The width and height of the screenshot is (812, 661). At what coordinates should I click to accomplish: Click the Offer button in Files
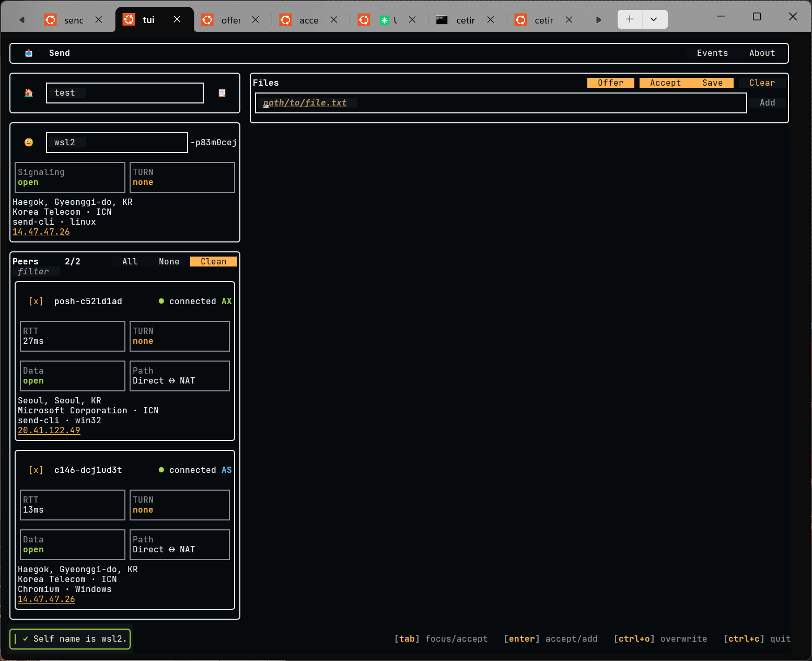[610, 83]
